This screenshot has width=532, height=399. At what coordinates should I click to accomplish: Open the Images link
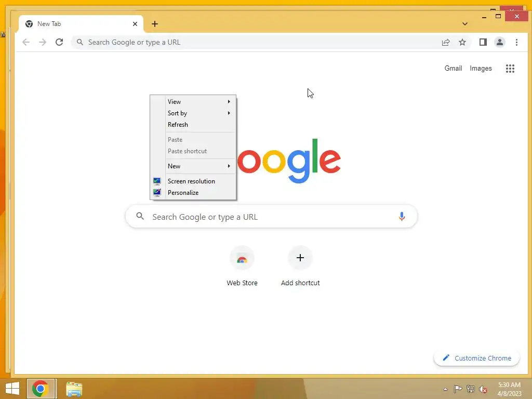coord(481,68)
